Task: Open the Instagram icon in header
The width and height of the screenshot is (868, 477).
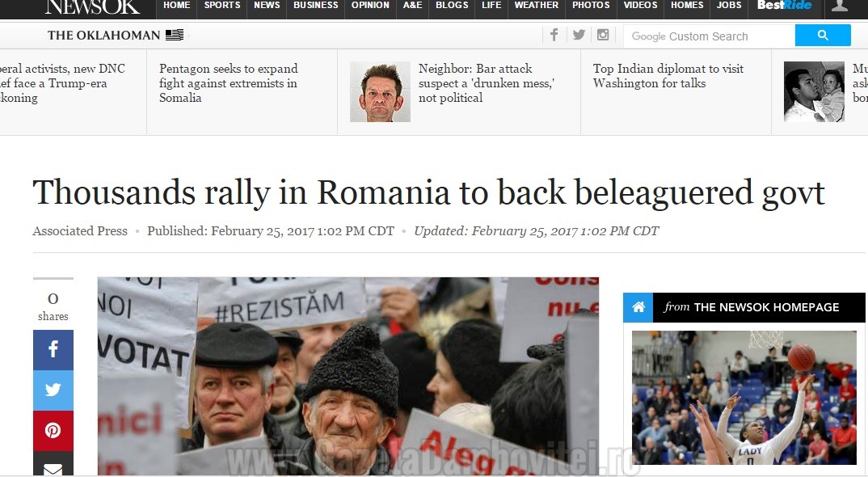Action: (x=603, y=36)
